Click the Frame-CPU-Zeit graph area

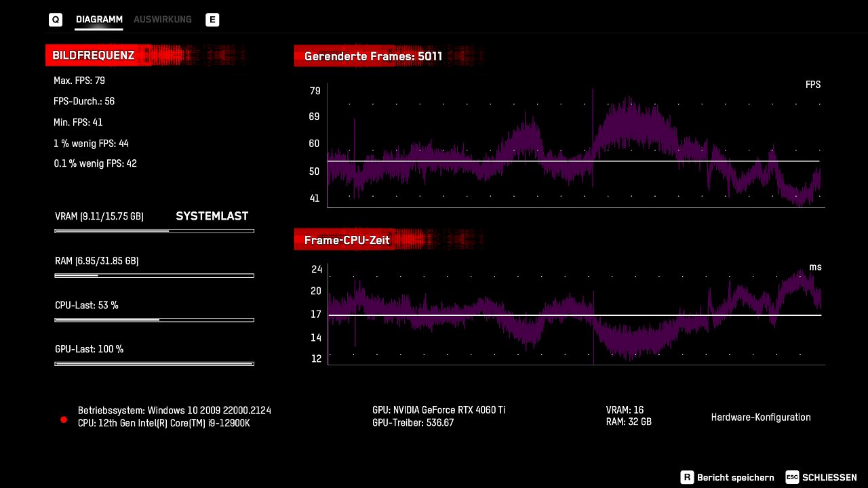point(576,314)
